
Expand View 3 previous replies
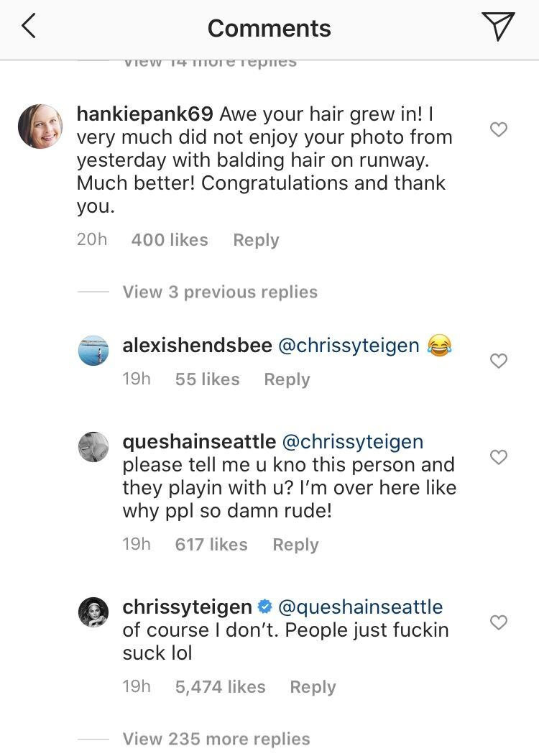pyautogui.click(x=220, y=292)
